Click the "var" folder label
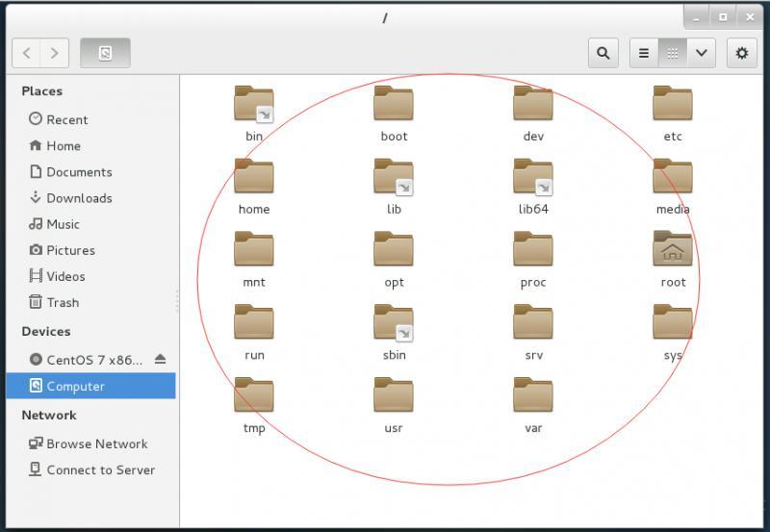This screenshot has width=770, height=532. click(533, 428)
